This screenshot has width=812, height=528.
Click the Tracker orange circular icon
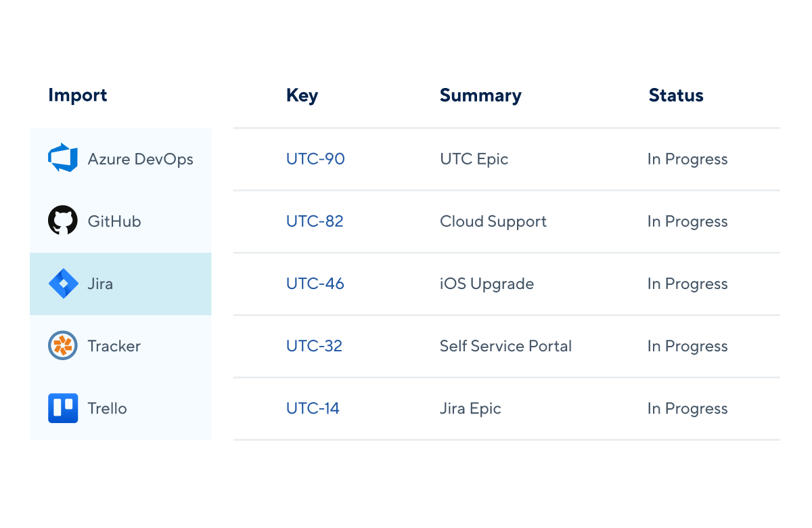click(63, 346)
